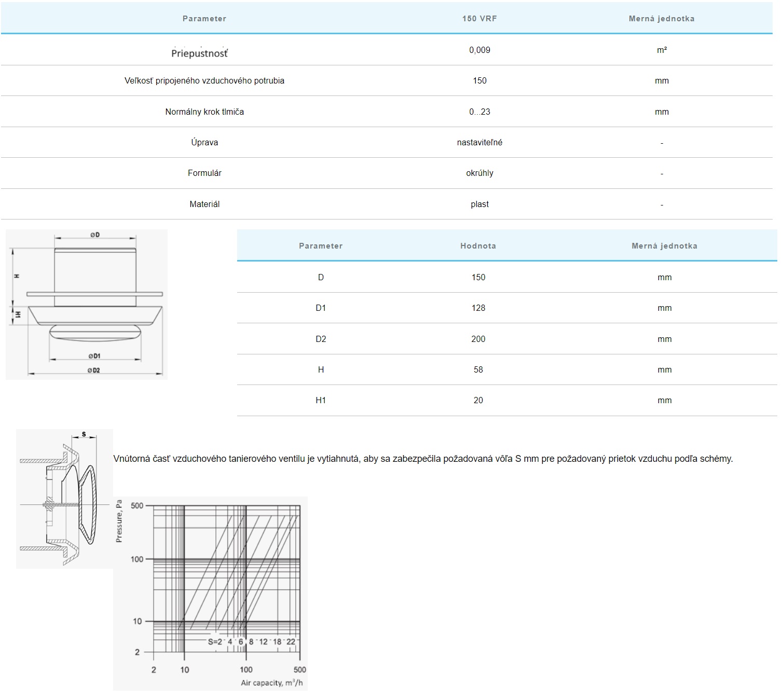Click the 'Formulár' row label
This screenshot has height=700, width=783.
pos(204,173)
